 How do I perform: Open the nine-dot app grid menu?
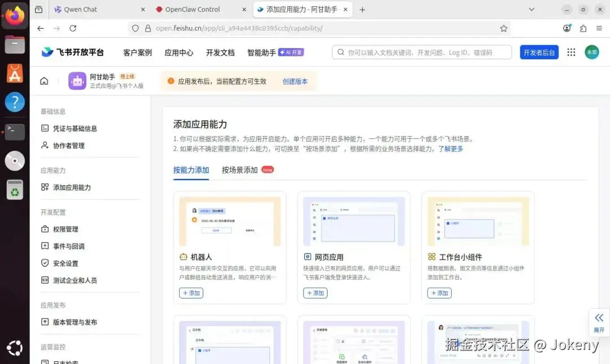click(x=571, y=52)
